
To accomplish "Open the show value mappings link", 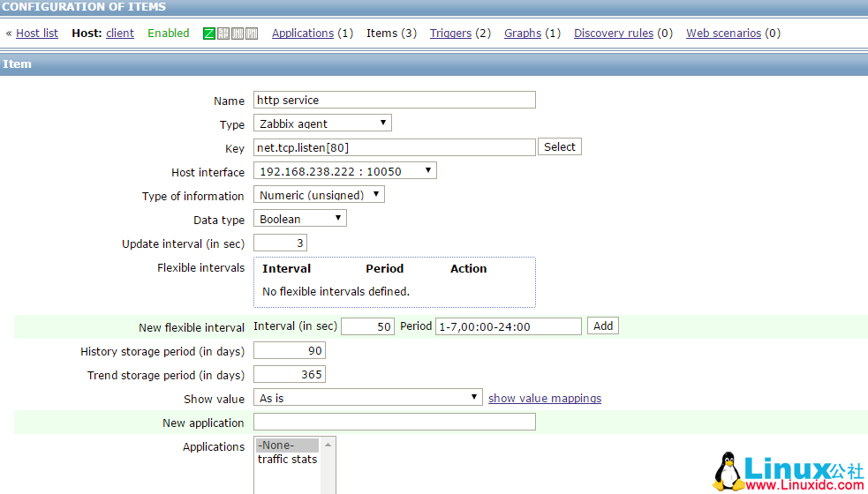I will [545, 399].
